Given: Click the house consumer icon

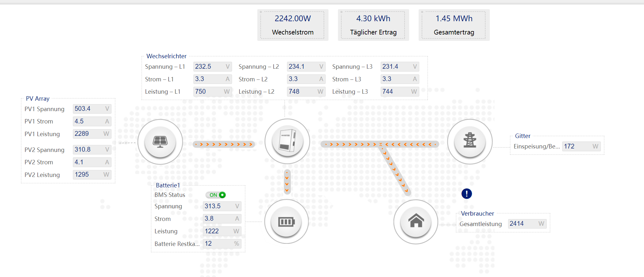Looking at the screenshot, I should pyautogui.click(x=416, y=222).
